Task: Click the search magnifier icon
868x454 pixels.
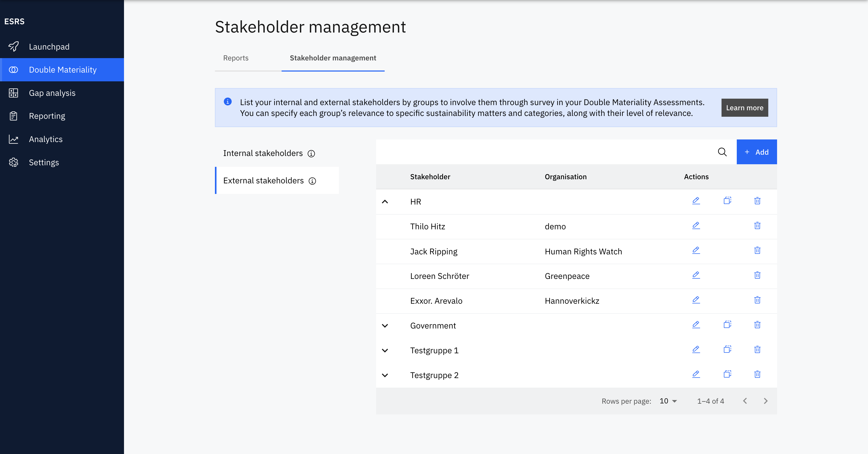Action: [x=722, y=152]
